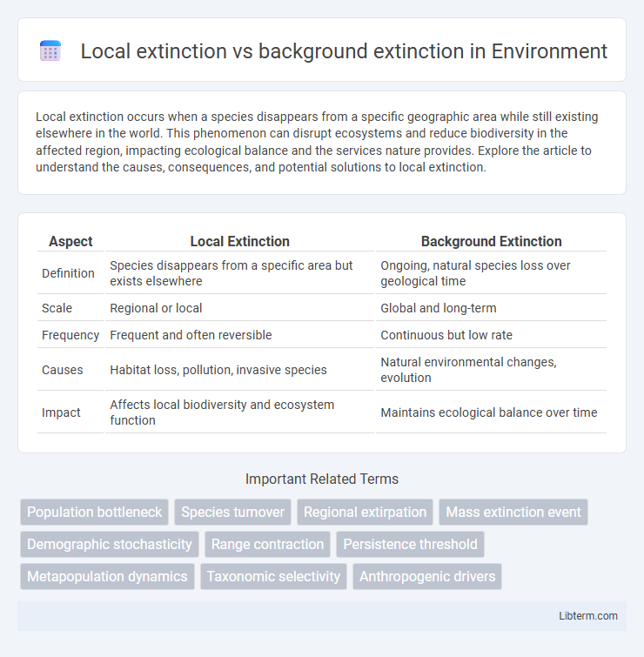Click the cell 'Habitat loss, pollution, invasive species'
Screen dimensions: 644x657
click(x=239, y=370)
